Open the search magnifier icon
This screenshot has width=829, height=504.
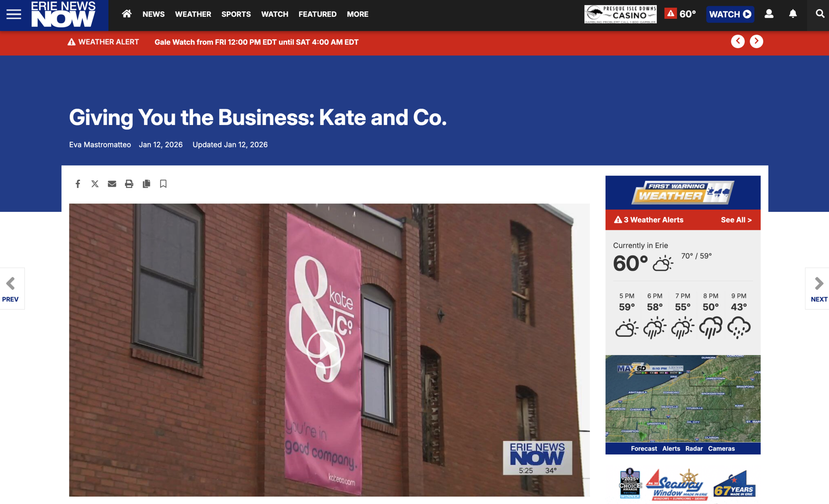coord(820,14)
